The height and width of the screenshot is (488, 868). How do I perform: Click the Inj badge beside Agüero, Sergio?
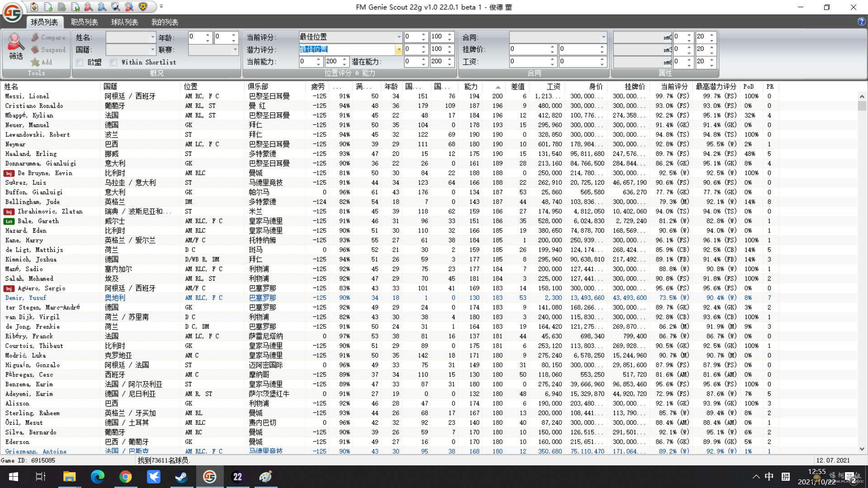(x=9, y=289)
